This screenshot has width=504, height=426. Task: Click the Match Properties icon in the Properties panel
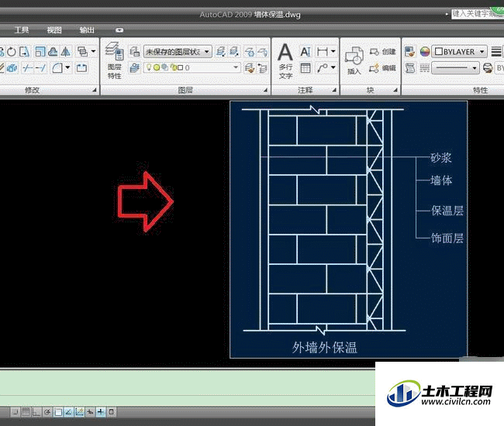[409, 51]
